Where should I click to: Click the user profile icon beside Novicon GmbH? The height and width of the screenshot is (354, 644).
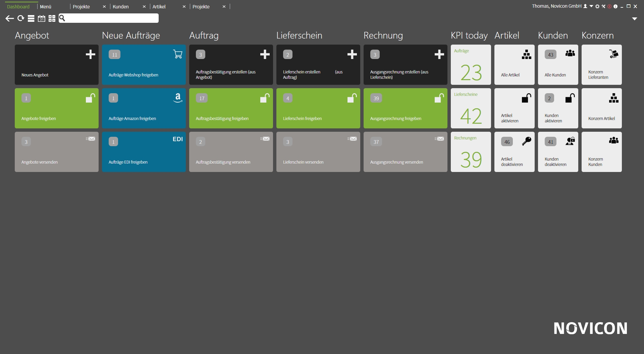coord(585,6)
